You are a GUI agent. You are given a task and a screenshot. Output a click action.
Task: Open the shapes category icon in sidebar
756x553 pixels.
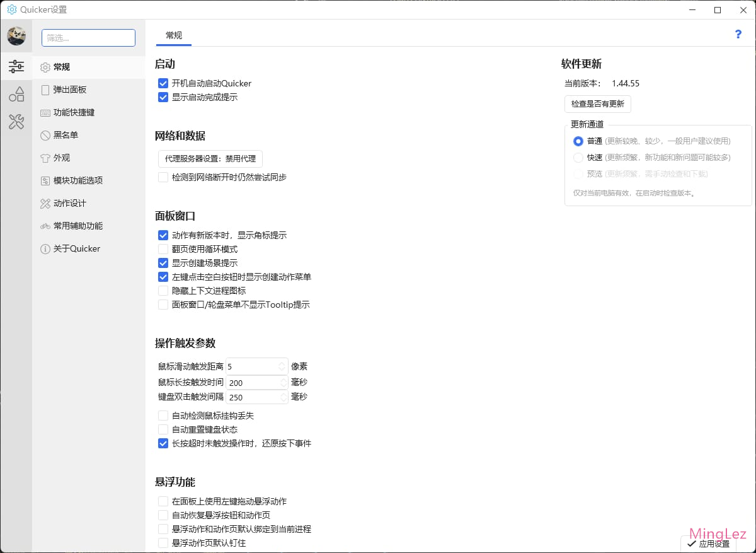coord(16,95)
